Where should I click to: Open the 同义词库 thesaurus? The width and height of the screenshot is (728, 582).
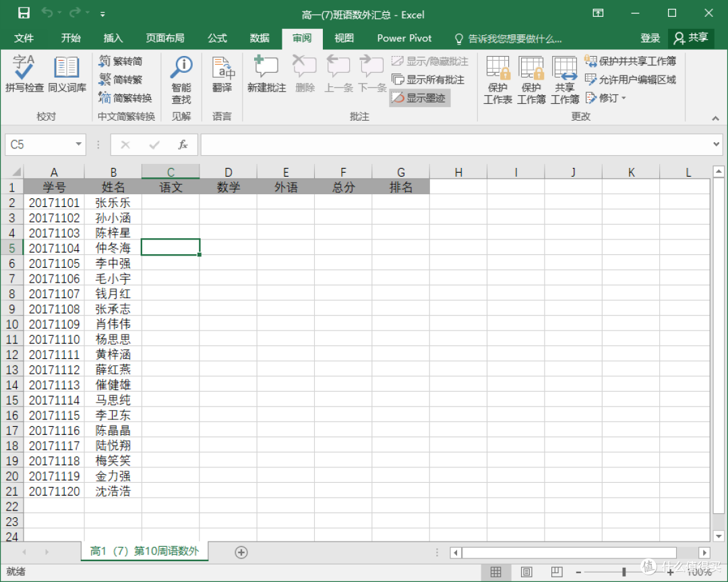coord(67,74)
